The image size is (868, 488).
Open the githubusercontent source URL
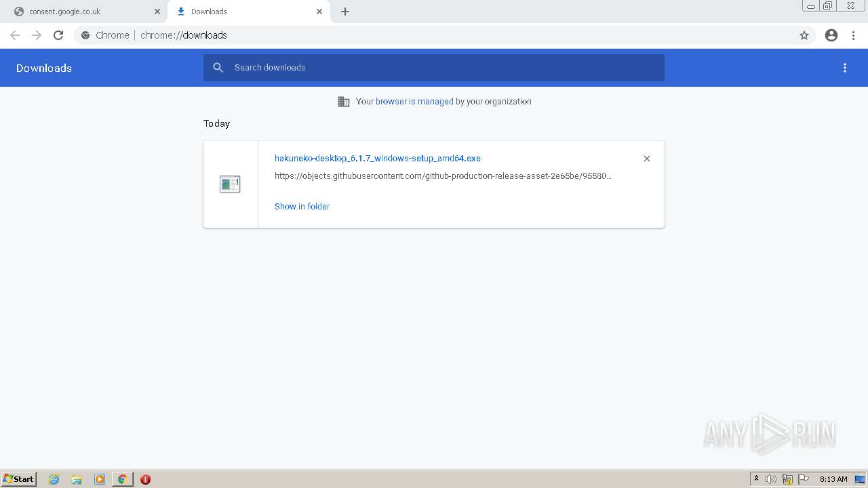pyautogui.click(x=443, y=176)
